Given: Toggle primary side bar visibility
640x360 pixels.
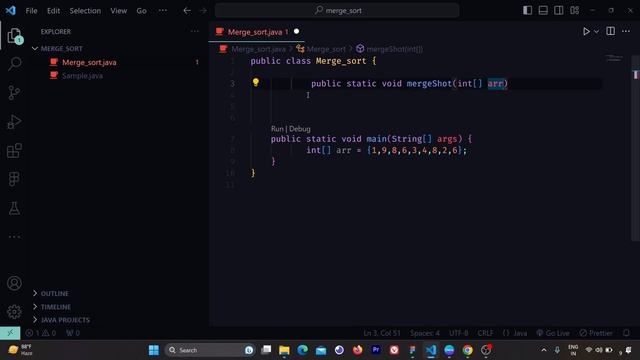Looking at the screenshot, I should pyautogui.click(x=527, y=10).
